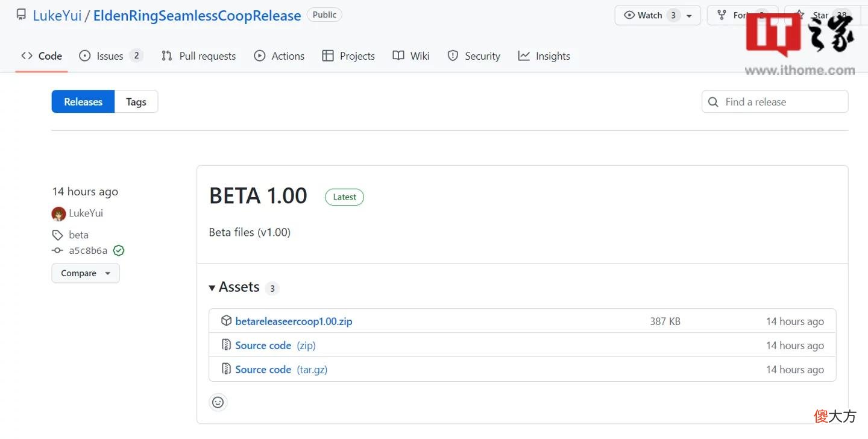This screenshot has width=868, height=439.
Task: Click the Watch count badge 3
Action: [673, 16]
